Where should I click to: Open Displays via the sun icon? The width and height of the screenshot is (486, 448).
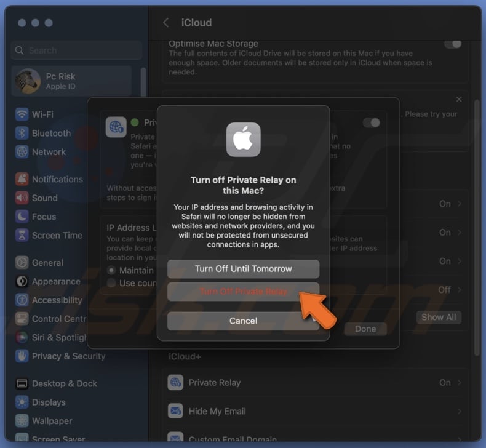coord(22,402)
